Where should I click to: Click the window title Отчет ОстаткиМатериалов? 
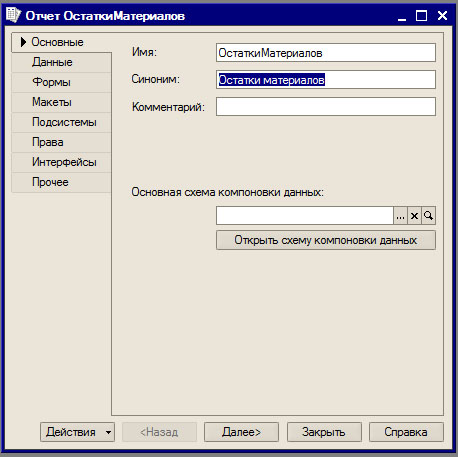105,16
